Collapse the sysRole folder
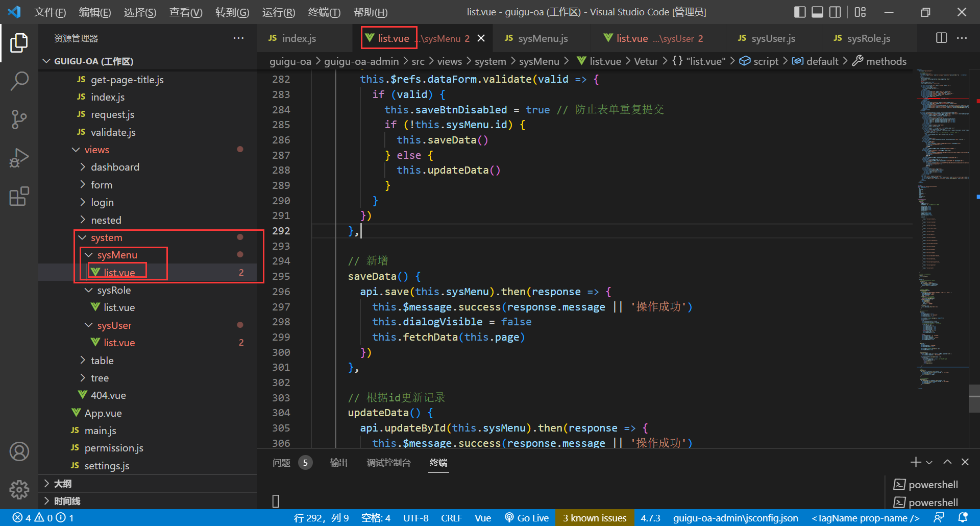 [114, 290]
